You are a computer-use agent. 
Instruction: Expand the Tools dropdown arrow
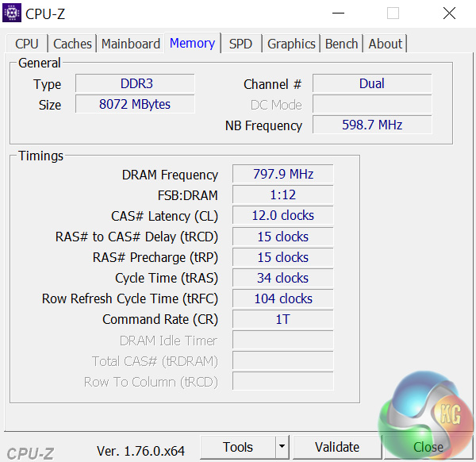coord(282,447)
